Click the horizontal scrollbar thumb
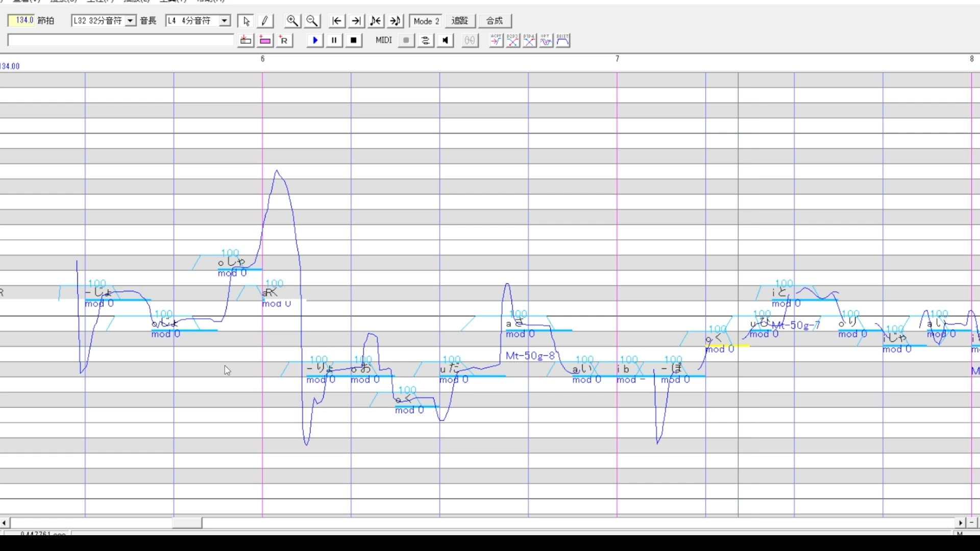Screen dimensions: 980x551 tap(187, 523)
